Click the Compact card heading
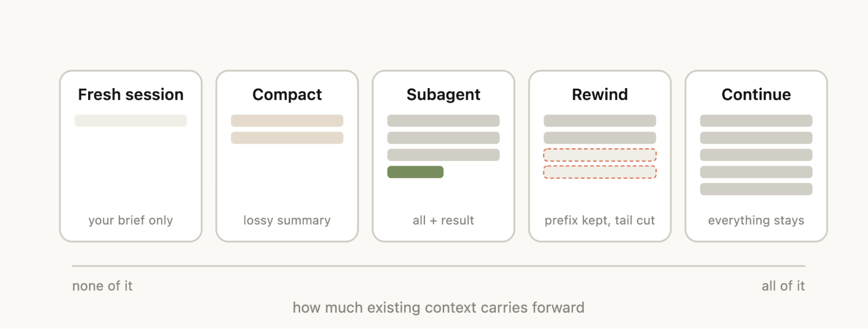Viewport: 868px width, 329px height. pos(287,95)
